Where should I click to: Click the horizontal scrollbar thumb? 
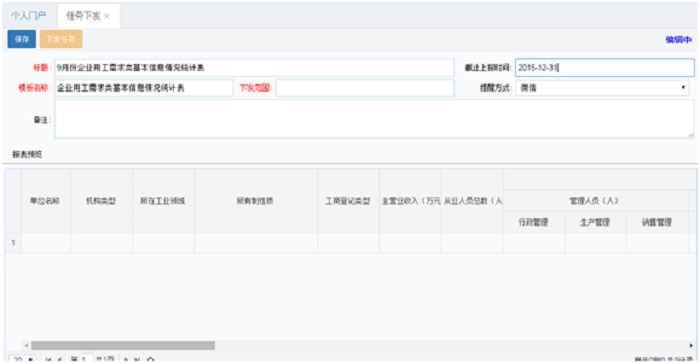click(123, 345)
